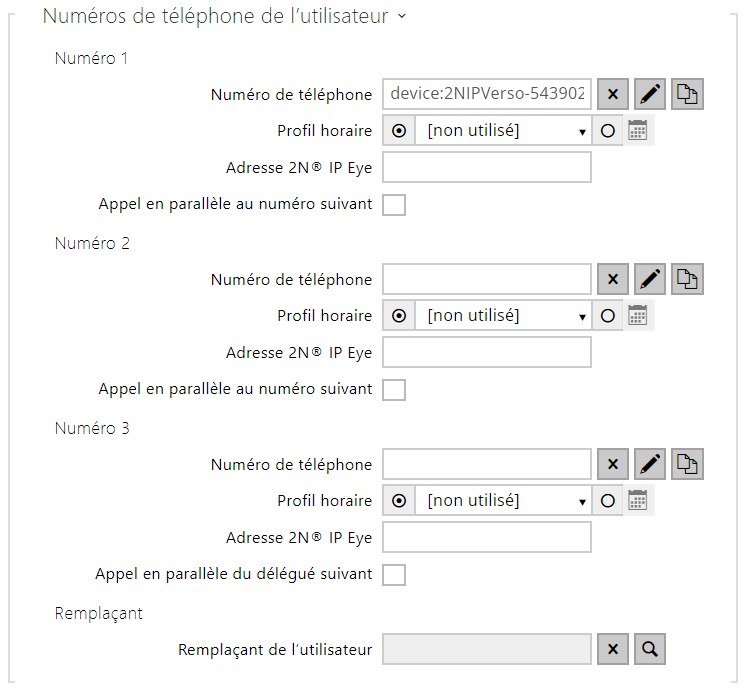Screen dimensions: 748x688
Task: Click the Numéro 2 phone number field
Action: coord(487,280)
